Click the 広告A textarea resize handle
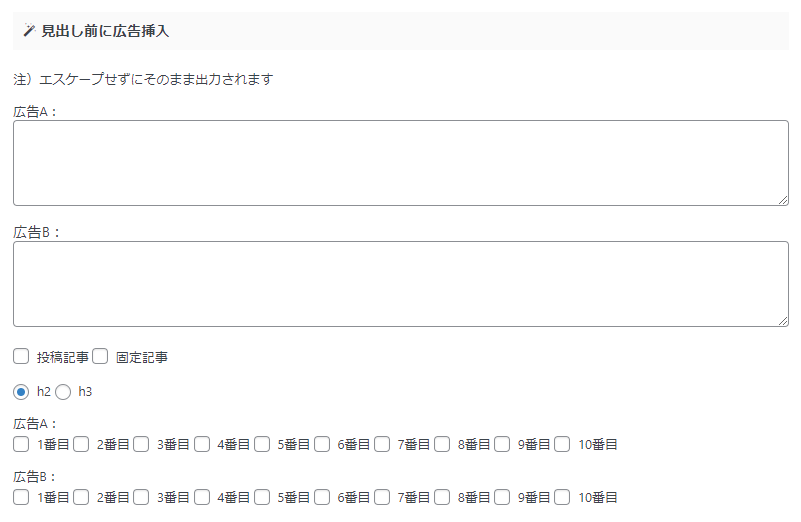This screenshot has height=522, width=801. click(x=783, y=200)
